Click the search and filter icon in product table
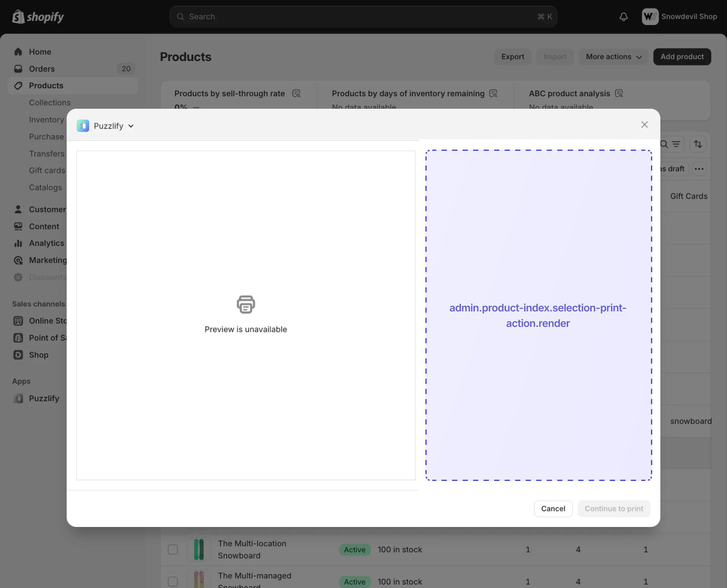The height and width of the screenshot is (588, 727). point(670,144)
